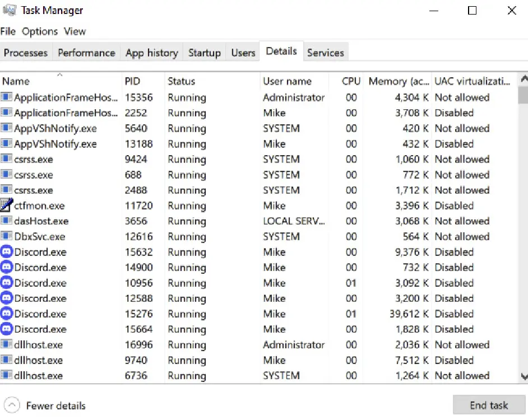The image size is (528, 420).
Task: Click icon of csrss.exe PID 9424
Action: [7, 159]
